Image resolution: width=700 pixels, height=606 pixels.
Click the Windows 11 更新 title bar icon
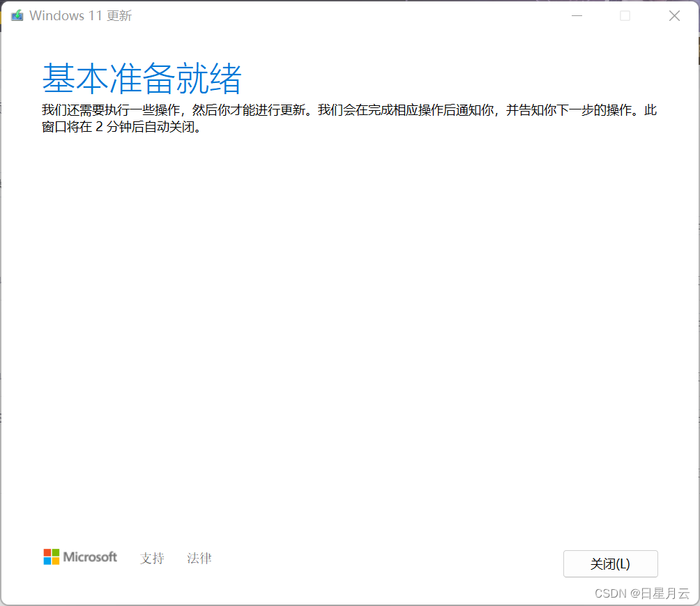point(17,15)
